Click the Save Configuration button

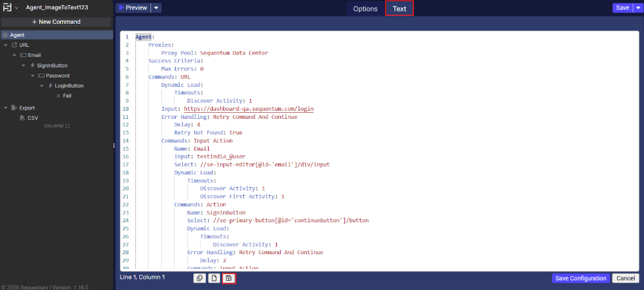click(579, 278)
